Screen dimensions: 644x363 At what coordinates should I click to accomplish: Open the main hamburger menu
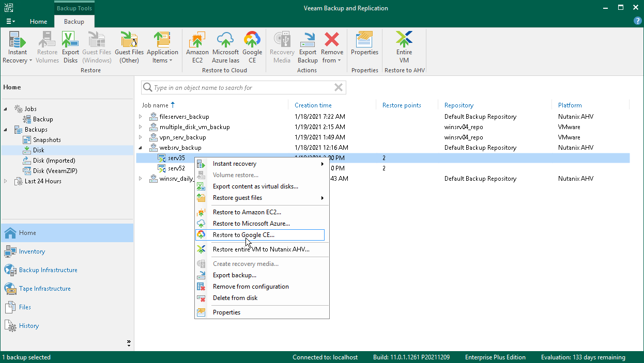10,21
